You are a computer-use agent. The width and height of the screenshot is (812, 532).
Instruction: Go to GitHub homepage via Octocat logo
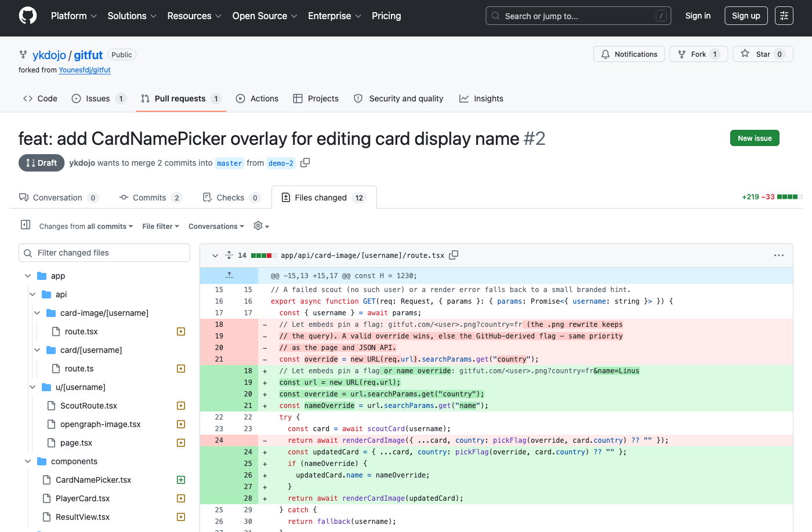point(28,16)
